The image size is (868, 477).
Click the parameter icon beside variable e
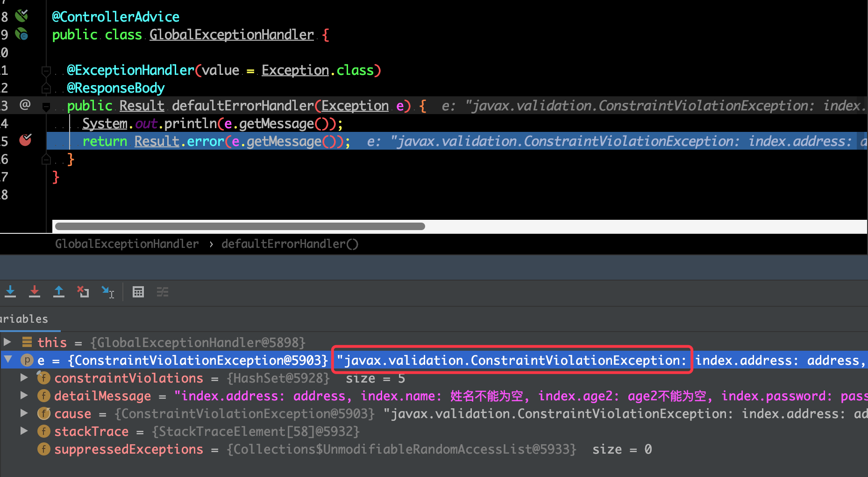tap(27, 360)
